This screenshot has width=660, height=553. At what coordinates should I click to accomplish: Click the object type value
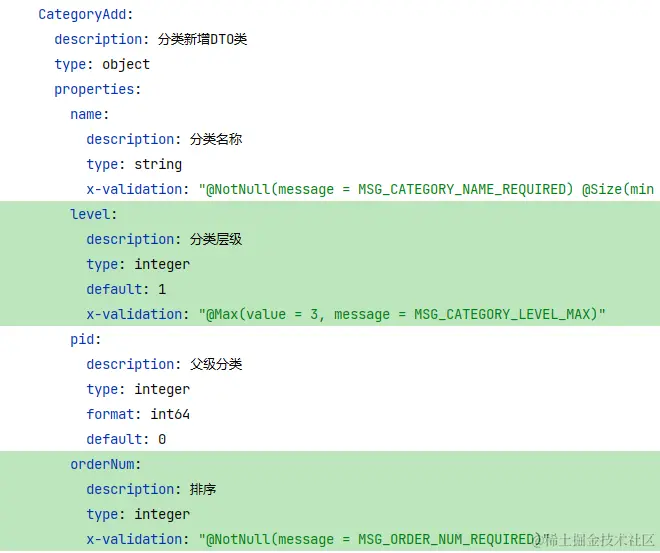[126, 64]
